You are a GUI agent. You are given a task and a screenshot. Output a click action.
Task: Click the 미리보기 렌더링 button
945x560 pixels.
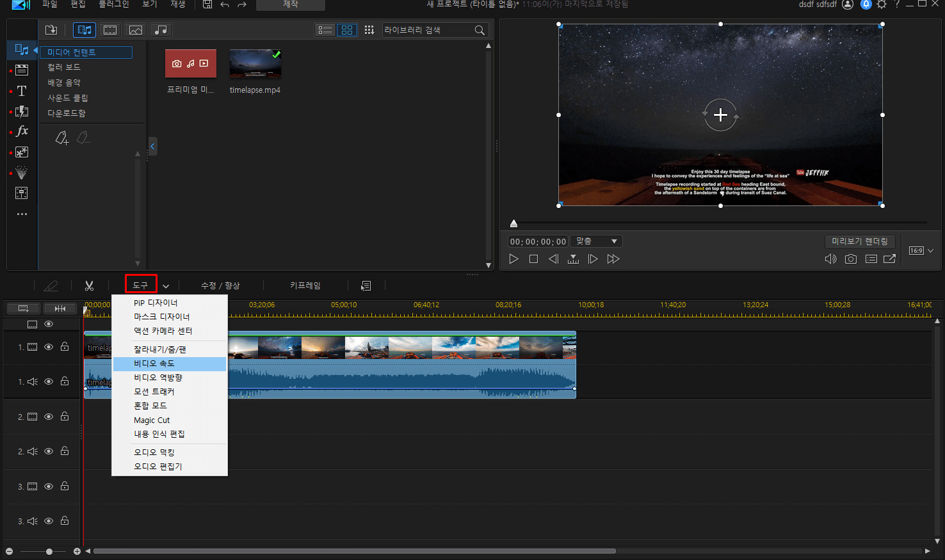[859, 241]
